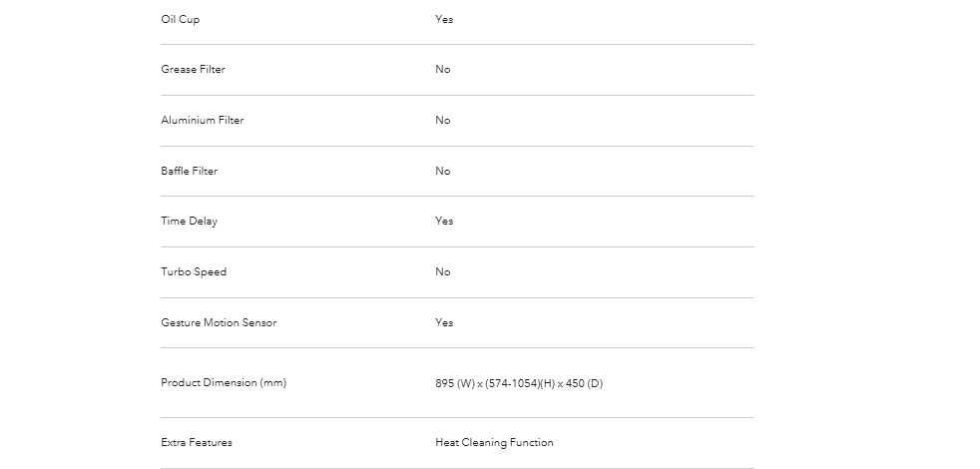Click the Gesture Motion Sensor 'Yes' value
The width and height of the screenshot is (980, 469).
444,322
